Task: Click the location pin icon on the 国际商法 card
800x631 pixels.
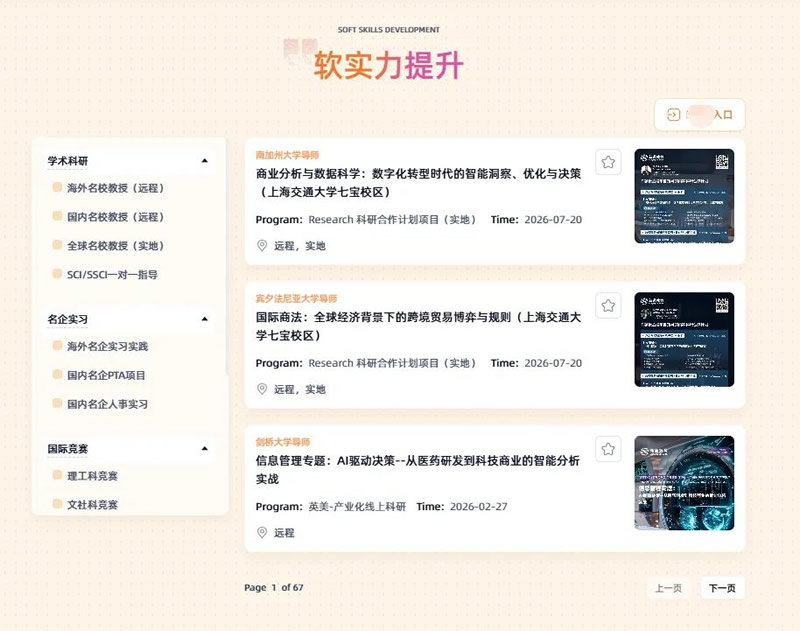Action: pyautogui.click(x=262, y=389)
